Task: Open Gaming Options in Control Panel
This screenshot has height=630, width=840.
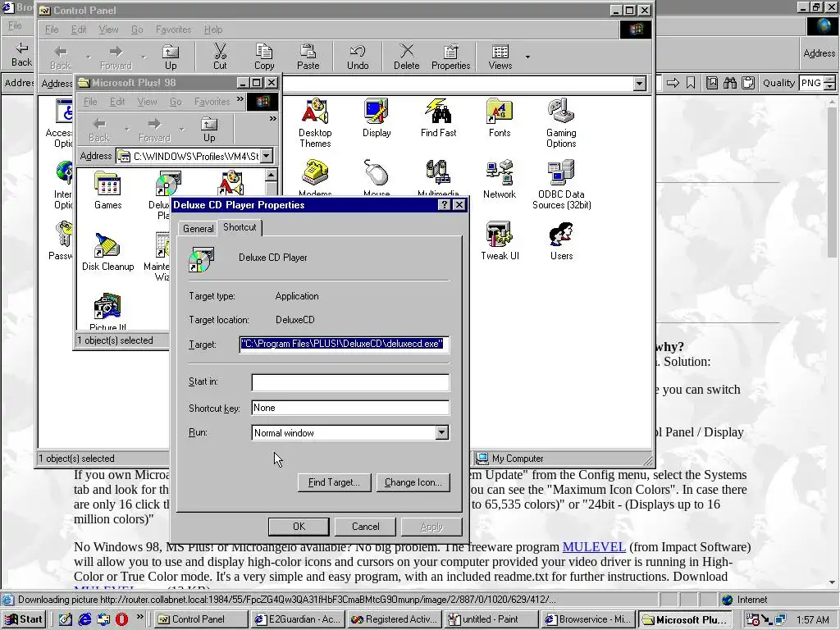Action: click(561, 122)
